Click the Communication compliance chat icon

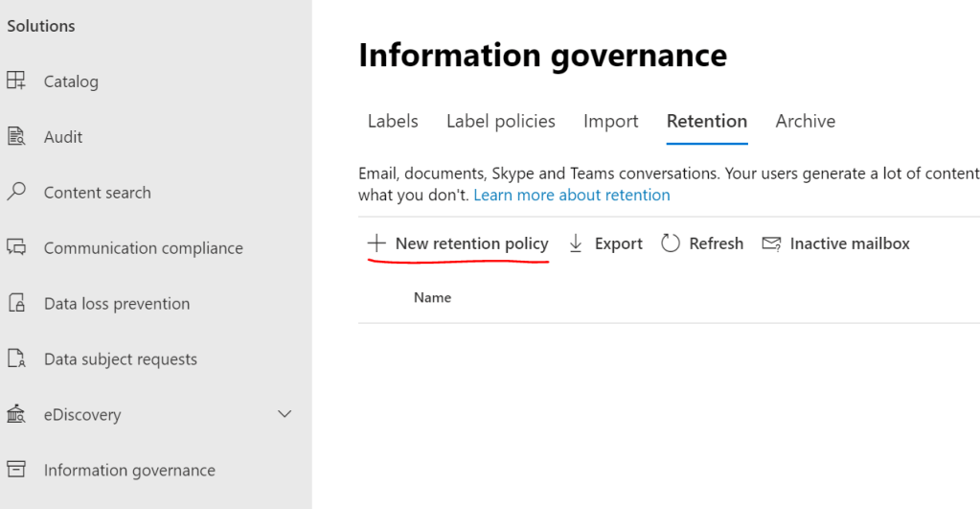pyautogui.click(x=16, y=248)
